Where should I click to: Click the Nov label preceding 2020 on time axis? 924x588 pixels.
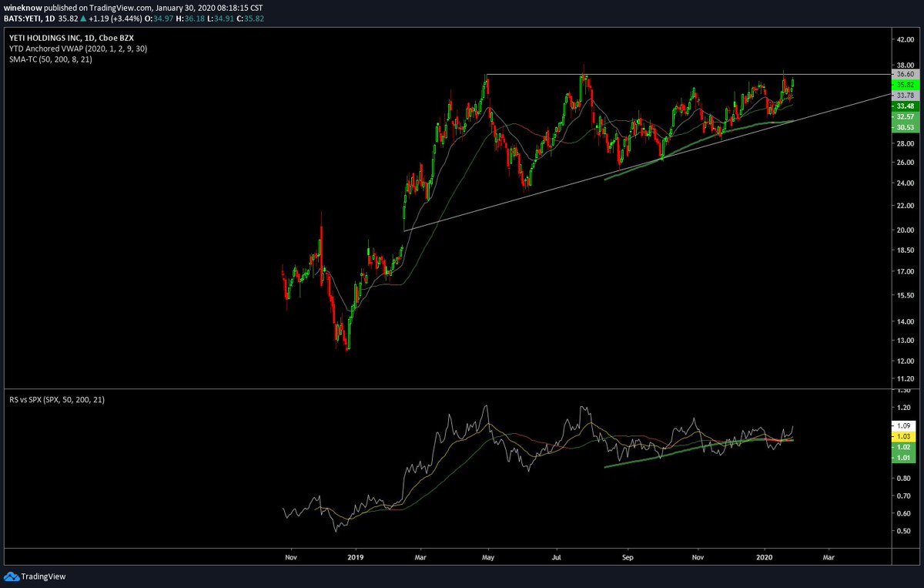[698, 556]
